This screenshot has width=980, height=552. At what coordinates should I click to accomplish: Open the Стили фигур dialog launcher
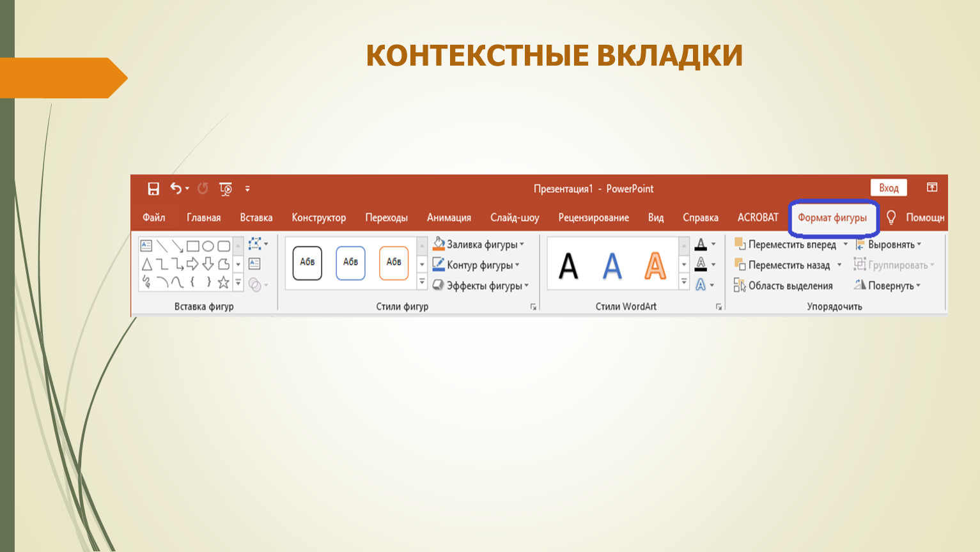click(533, 307)
